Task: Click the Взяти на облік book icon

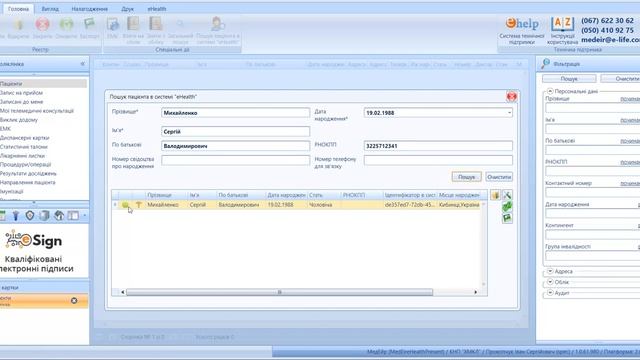Action: pos(133,24)
